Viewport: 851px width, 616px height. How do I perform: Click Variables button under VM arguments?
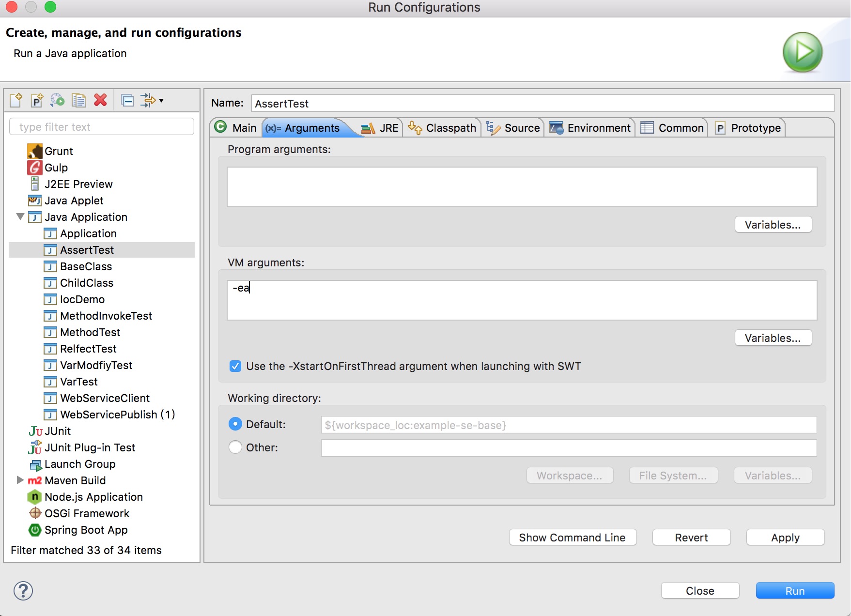[x=773, y=338]
